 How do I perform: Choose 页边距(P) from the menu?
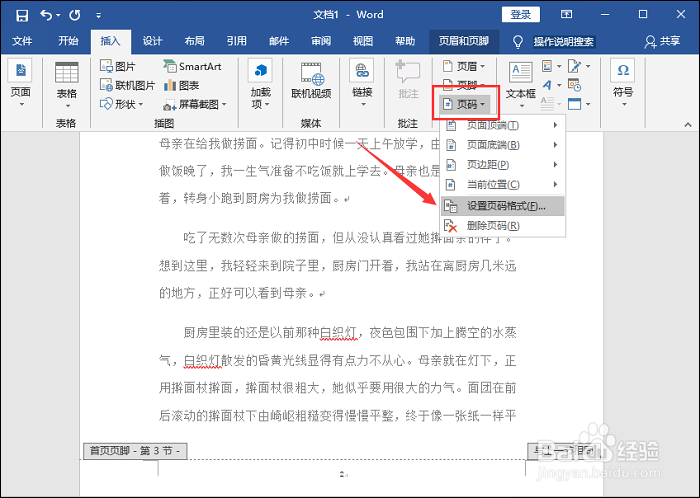tap(503, 165)
